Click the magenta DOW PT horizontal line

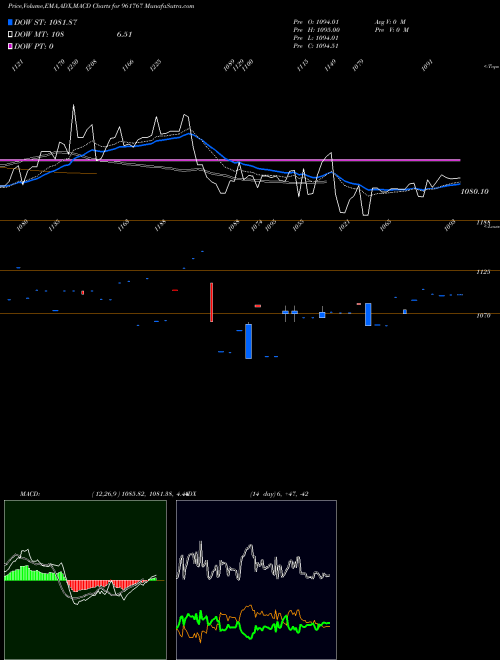230,160
